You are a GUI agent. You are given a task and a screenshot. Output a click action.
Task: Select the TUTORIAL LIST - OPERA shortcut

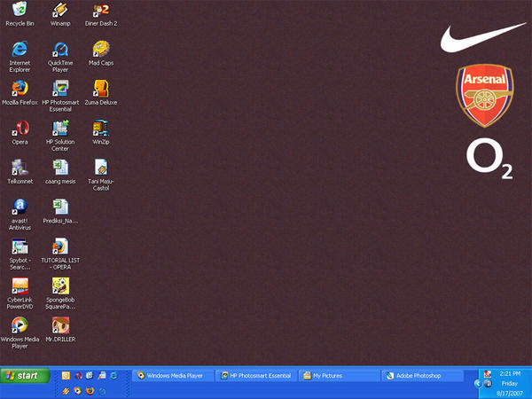(x=60, y=254)
